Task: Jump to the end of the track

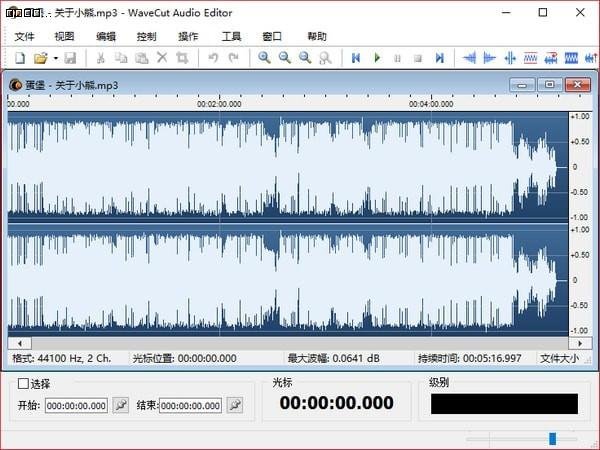Action: 440,58
